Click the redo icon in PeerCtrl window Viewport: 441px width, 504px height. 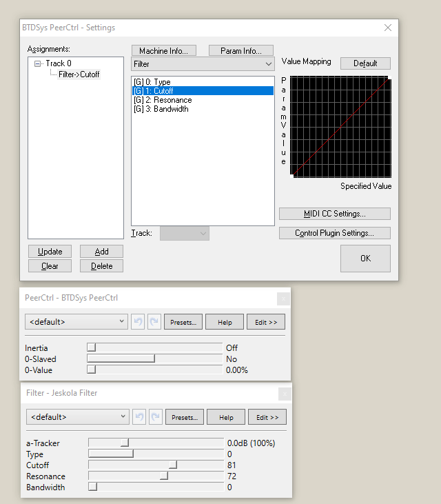pyautogui.click(x=154, y=322)
